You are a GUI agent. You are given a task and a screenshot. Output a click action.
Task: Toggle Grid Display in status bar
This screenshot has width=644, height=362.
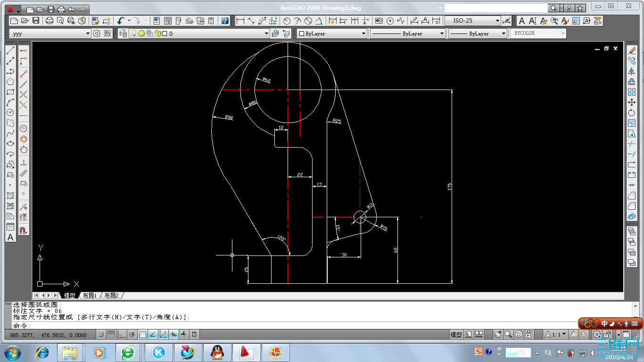click(111, 334)
